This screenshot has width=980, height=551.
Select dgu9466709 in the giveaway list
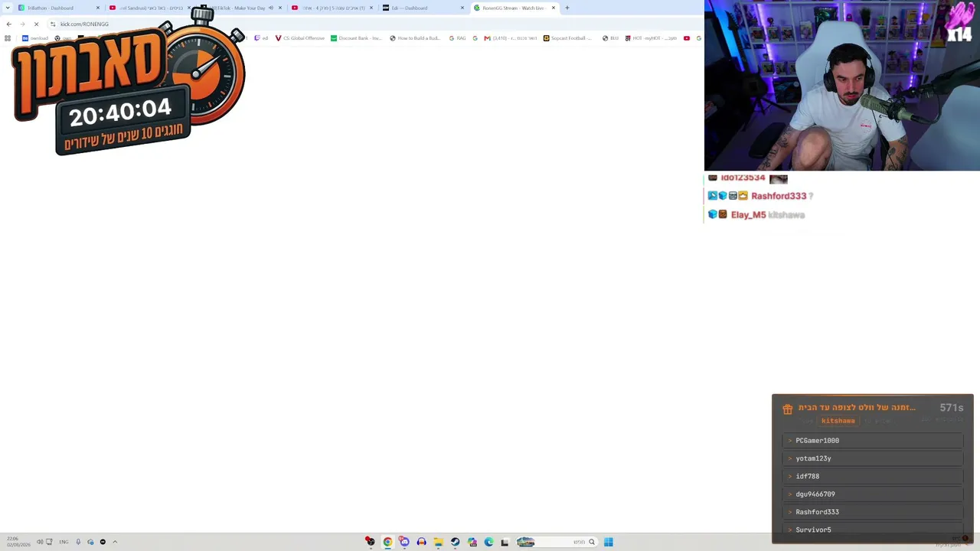pyautogui.click(x=872, y=494)
